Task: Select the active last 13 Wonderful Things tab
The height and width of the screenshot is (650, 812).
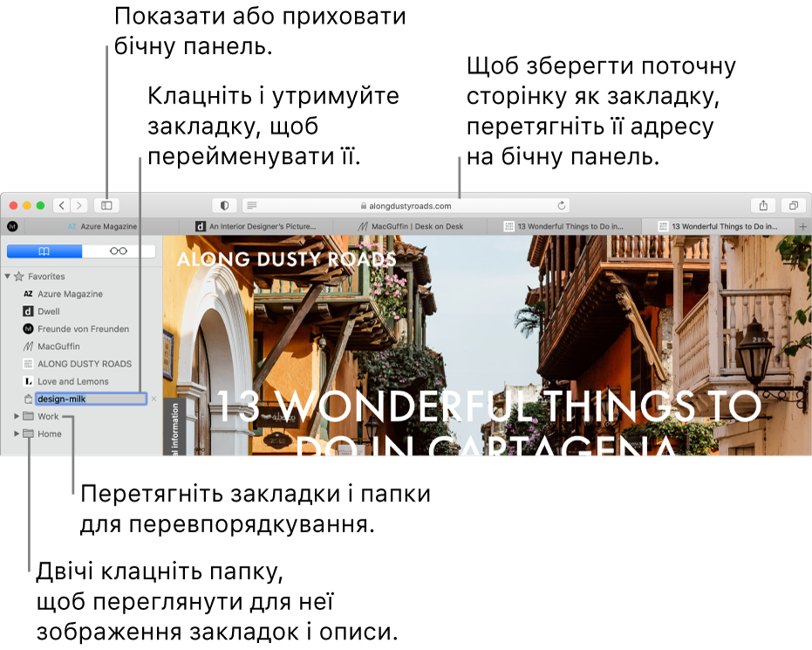Action: click(718, 226)
